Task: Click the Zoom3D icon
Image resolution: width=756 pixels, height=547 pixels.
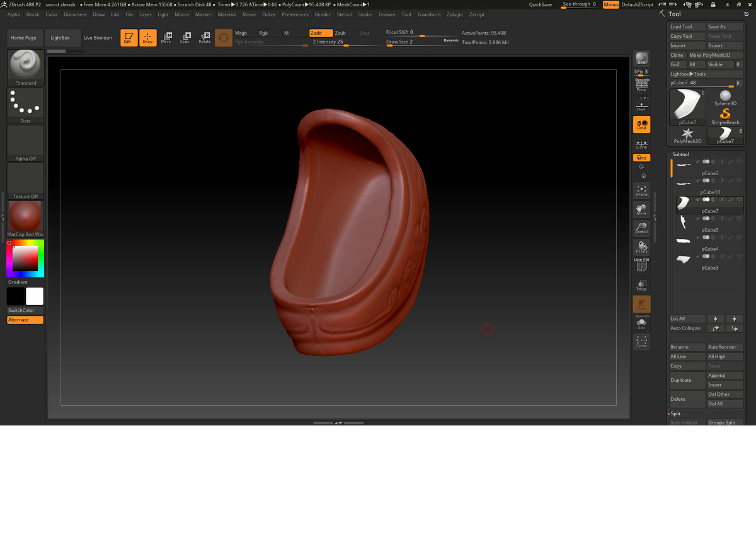Action: tap(641, 228)
